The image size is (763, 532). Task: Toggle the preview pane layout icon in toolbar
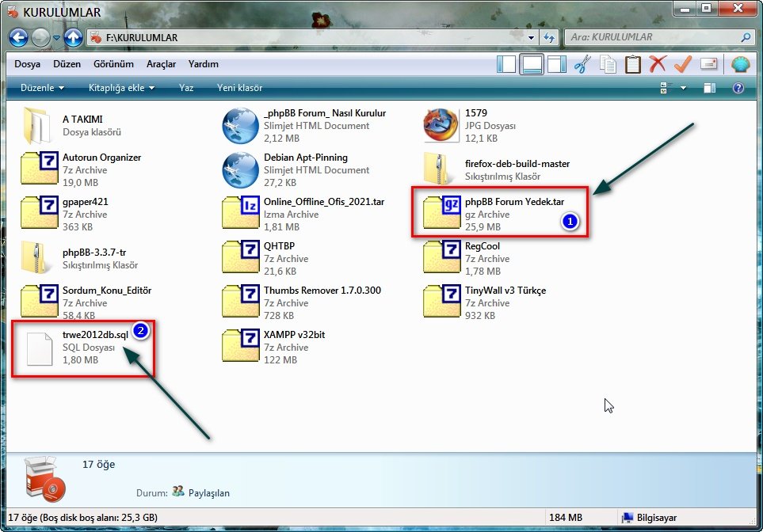click(556, 64)
